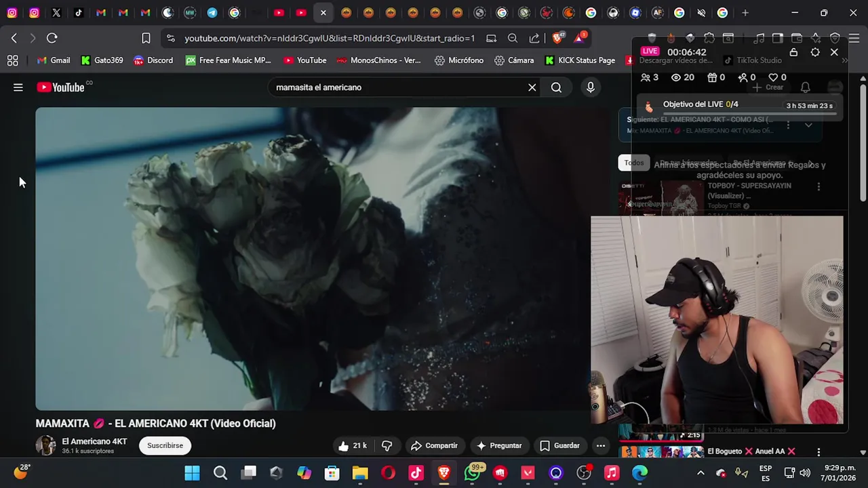868x488 pixels.
Task: Start voice search with microphone icon
Action: tap(591, 87)
